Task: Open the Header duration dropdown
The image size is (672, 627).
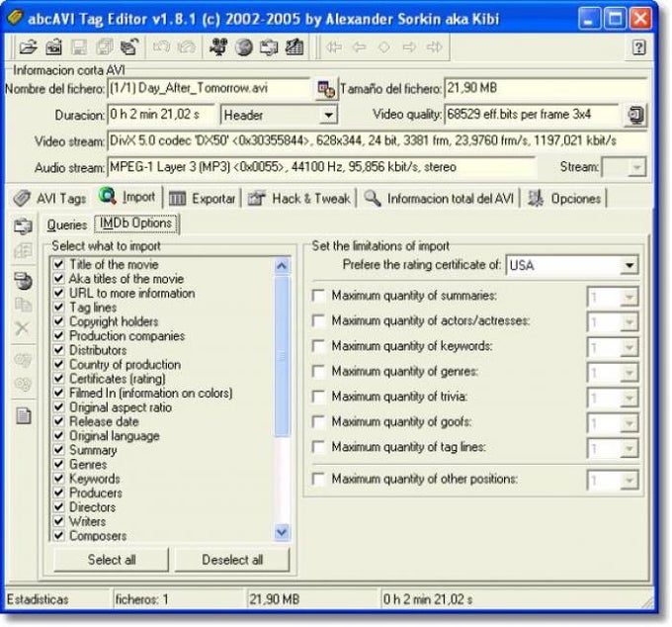Action: [328, 115]
